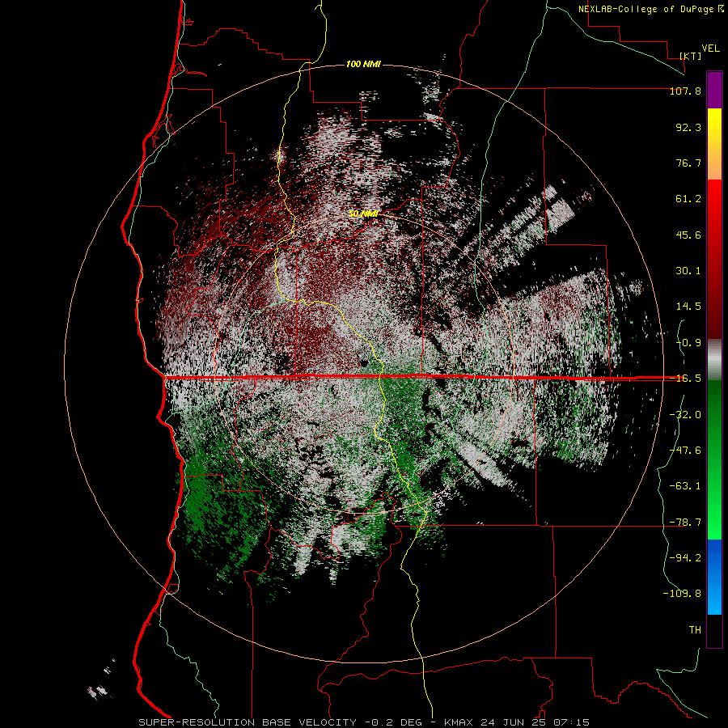Pick the red band of the color bar
The height and width of the screenshot is (728, 728).
pyautogui.click(x=714, y=259)
